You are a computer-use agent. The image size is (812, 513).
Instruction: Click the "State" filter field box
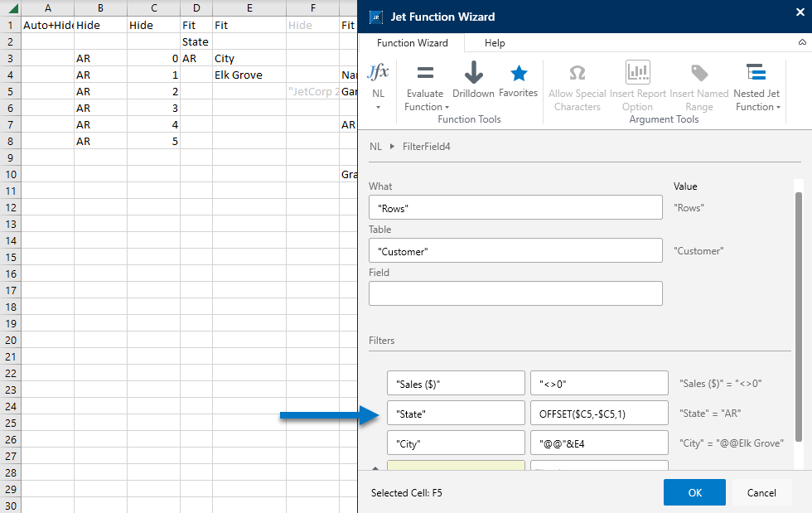456,413
